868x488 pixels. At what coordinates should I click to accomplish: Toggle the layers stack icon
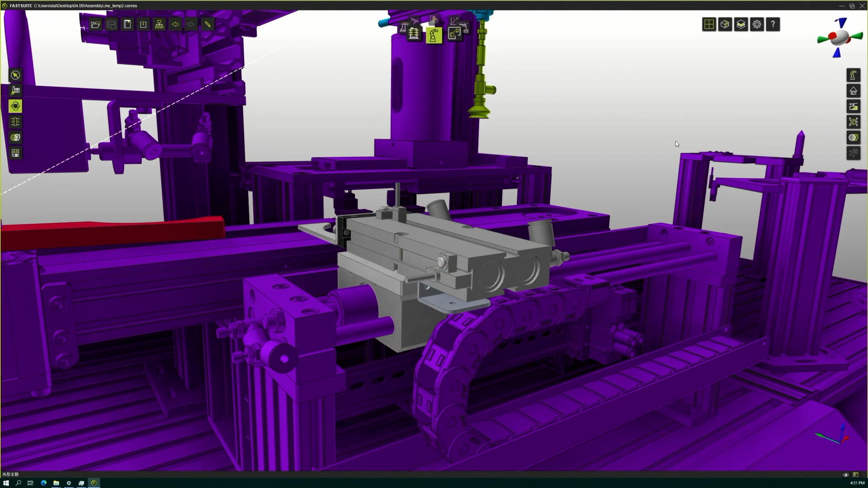tap(741, 24)
